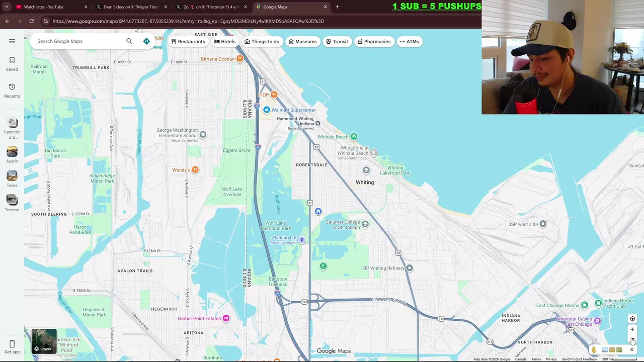Zoom in the map with plus button
The image size is (644, 362).
632,330
